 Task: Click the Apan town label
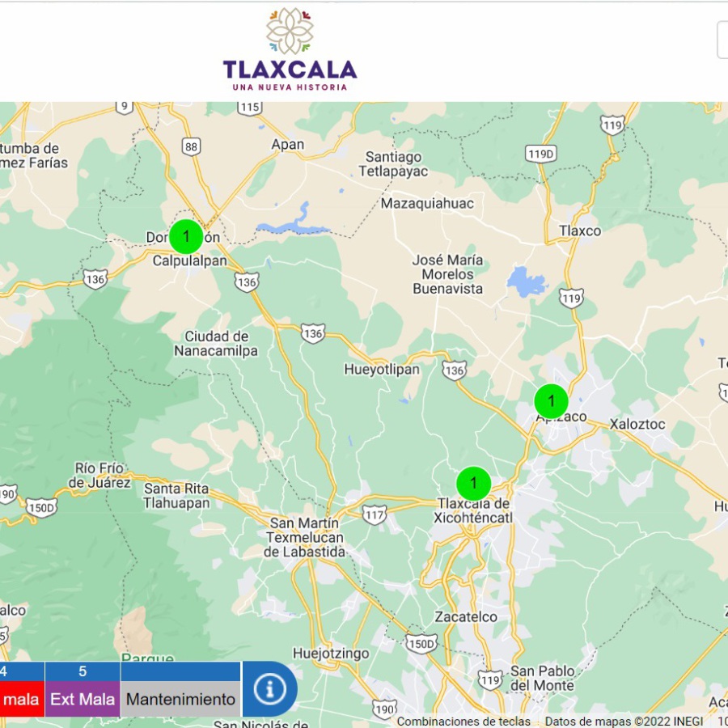(x=288, y=145)
